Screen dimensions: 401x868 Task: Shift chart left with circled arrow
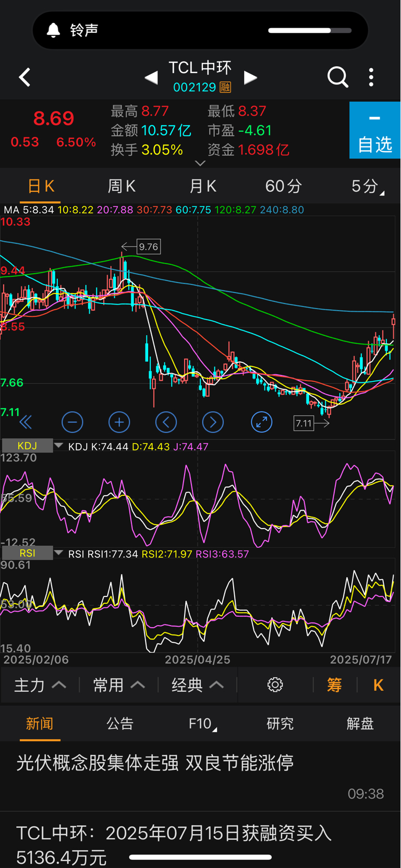[x=166, y=422]
